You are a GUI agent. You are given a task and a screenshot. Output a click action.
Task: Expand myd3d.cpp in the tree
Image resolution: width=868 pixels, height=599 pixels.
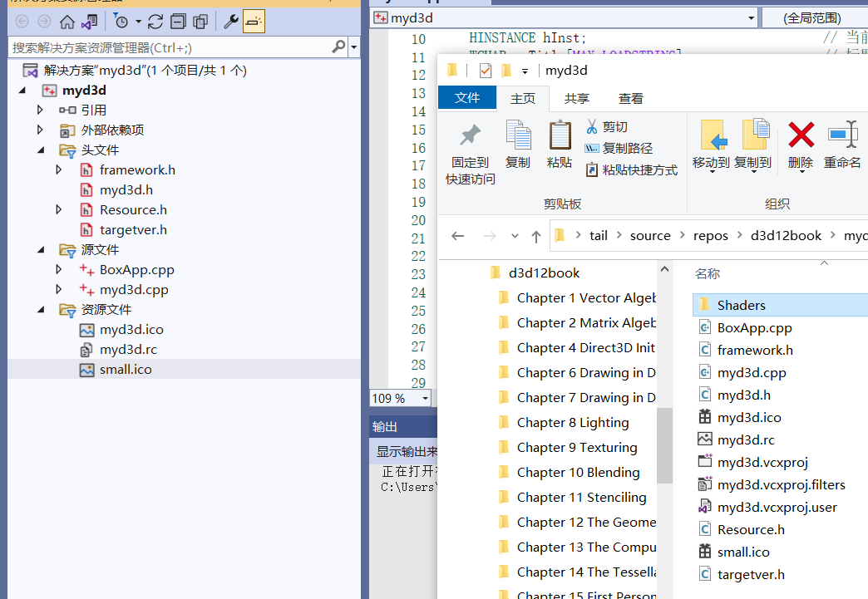click(x=59, y=289)
